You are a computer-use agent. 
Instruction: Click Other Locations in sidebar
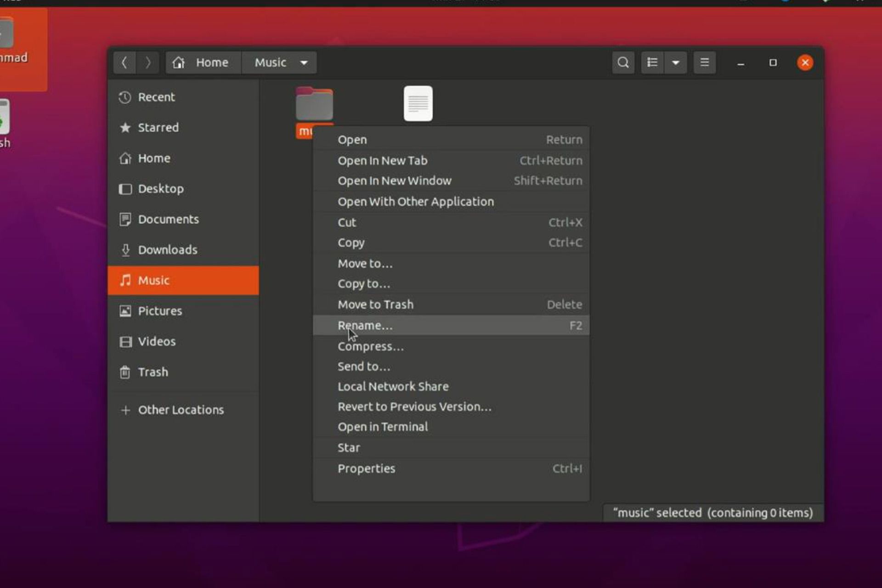[181, 409]
